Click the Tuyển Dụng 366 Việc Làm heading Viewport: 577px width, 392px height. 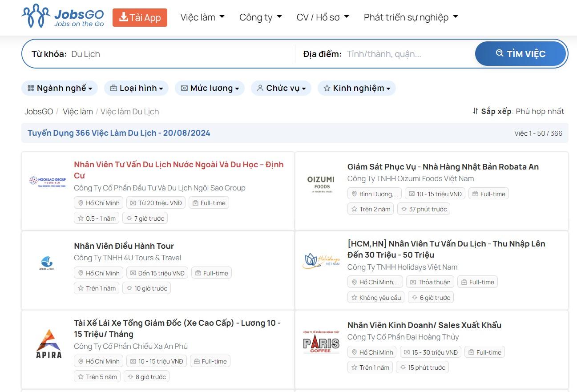[119, 133]
